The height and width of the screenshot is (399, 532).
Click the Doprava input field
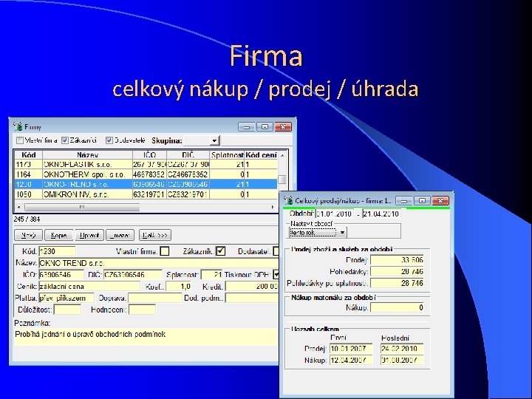coord(155,298)
